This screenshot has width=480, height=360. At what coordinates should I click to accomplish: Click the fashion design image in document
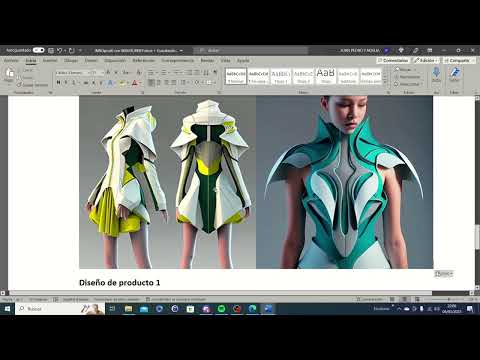256,182
